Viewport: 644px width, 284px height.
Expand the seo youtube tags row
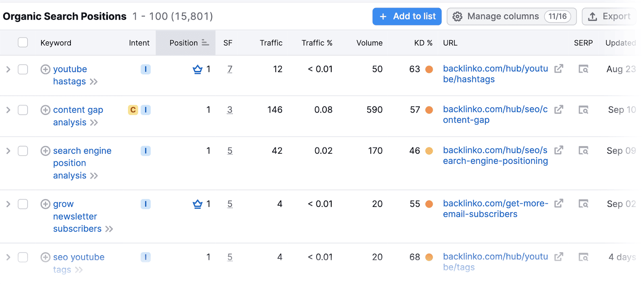click(x=8, y=257)
